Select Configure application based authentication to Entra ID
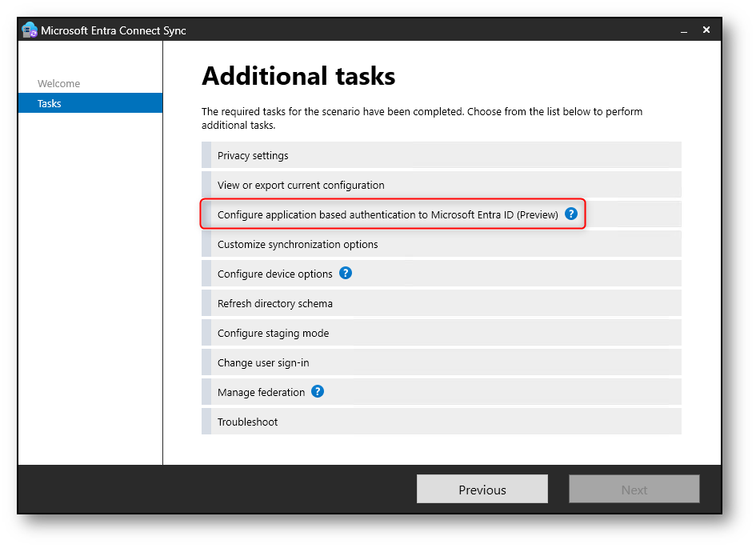Image resolution: width=756 pixels, height=548 pixels. click(x=441, y=214)
